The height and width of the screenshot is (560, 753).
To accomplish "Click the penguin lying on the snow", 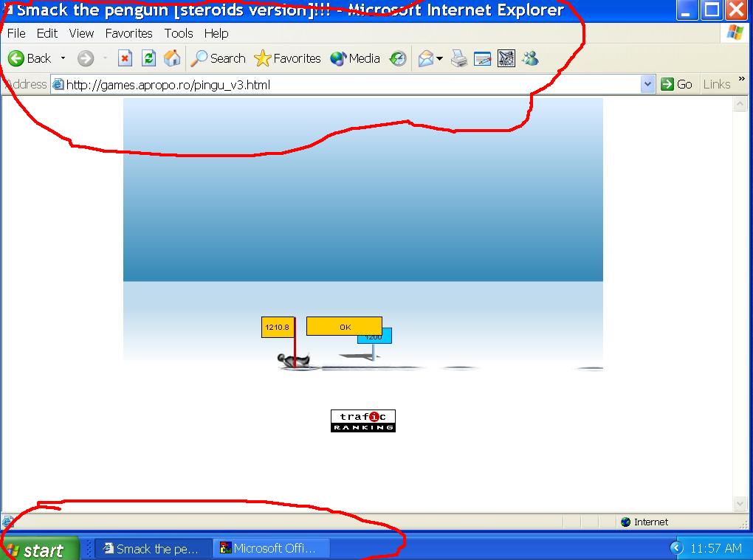I will click(293, 360).
